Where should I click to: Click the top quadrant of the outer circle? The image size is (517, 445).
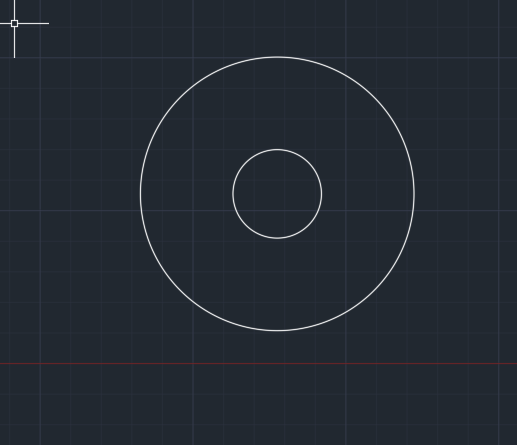click(277, 57)
